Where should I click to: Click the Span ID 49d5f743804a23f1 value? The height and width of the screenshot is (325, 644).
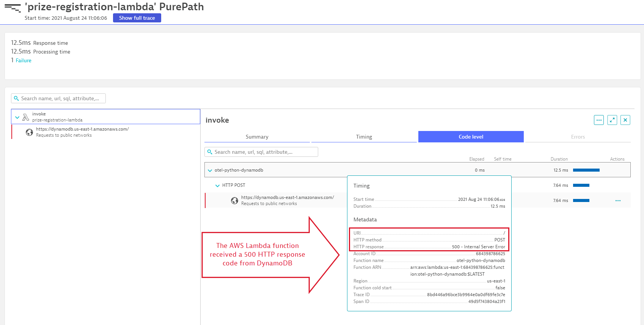tap(487, 301)
